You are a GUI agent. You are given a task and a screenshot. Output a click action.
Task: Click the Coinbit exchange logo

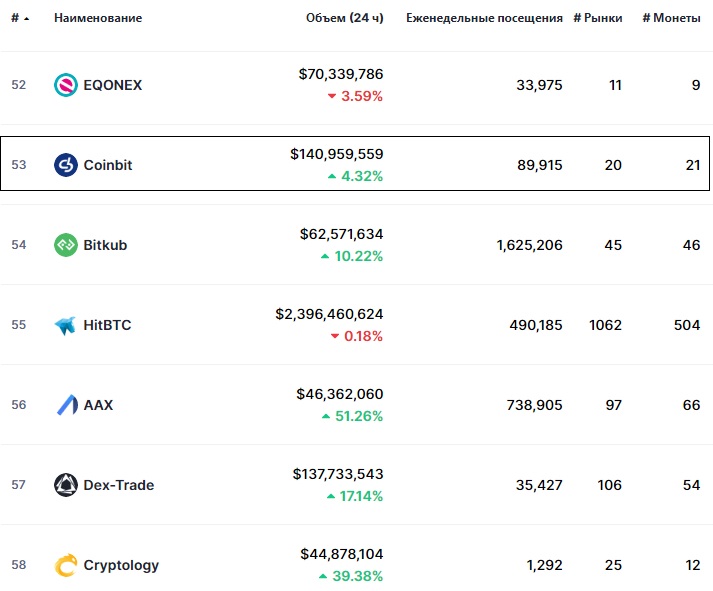tap(66, 165)
